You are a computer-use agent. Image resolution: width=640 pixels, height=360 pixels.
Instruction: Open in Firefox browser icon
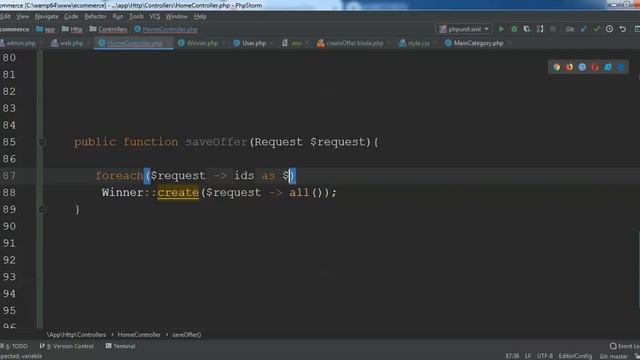click(x=569, y=67)
